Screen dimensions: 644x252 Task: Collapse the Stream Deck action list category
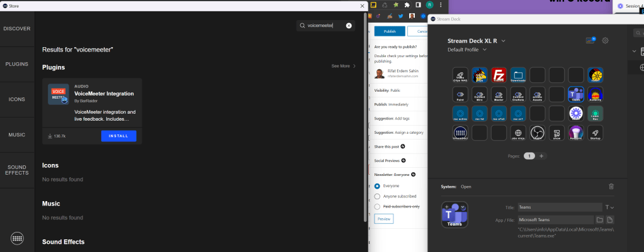coord(635,52)
